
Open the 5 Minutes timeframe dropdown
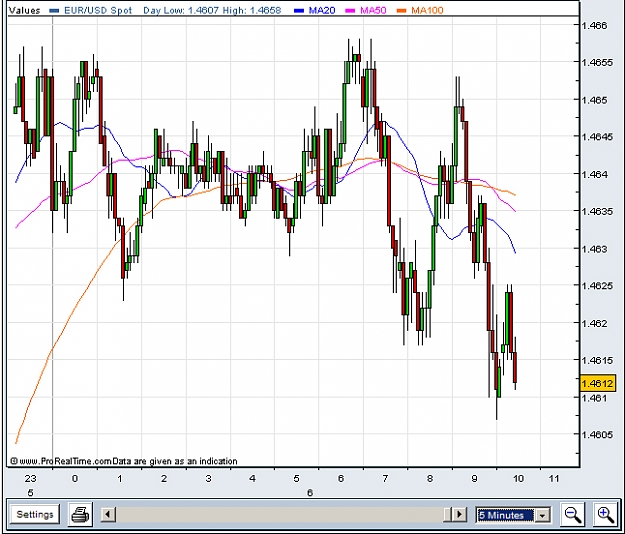[513, 515]
